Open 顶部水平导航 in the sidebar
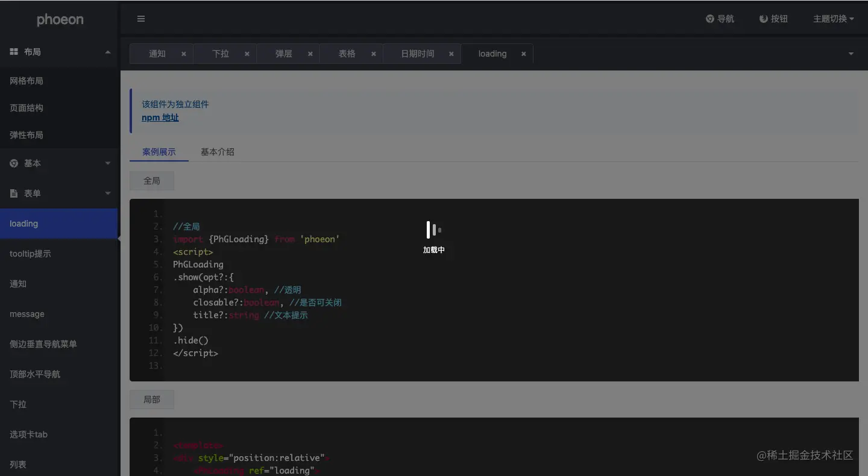Viewport: 868px width, 476px height. tap(59, 374)
